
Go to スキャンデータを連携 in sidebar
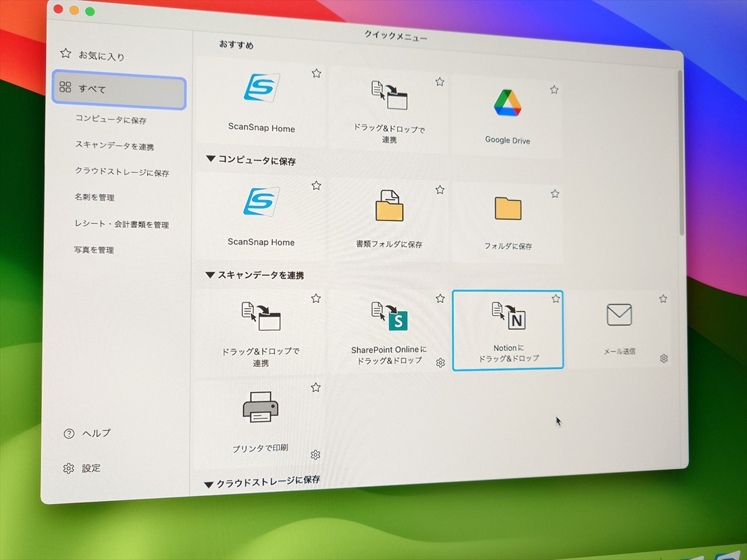pyautogui.click(x=115, y=146)
